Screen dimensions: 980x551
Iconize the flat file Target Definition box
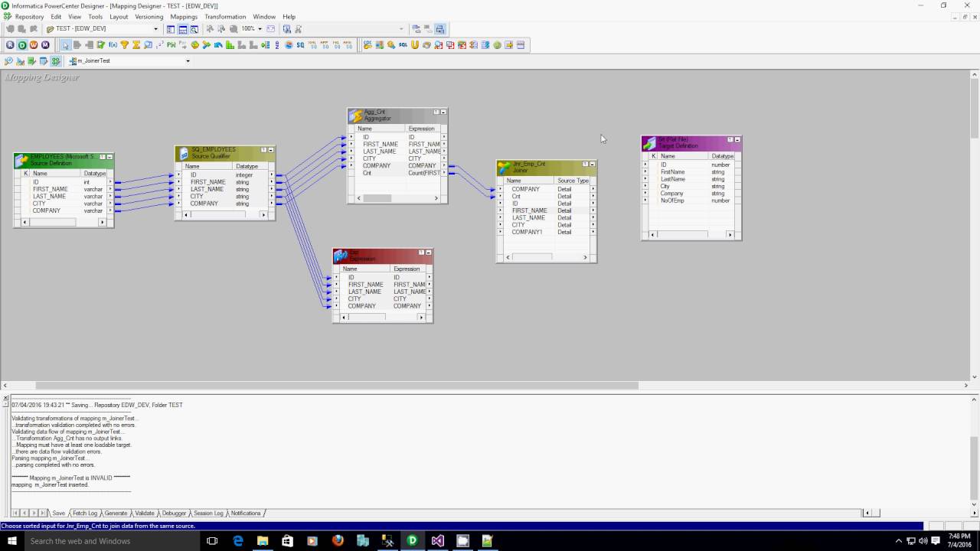[x=737, y=139]
